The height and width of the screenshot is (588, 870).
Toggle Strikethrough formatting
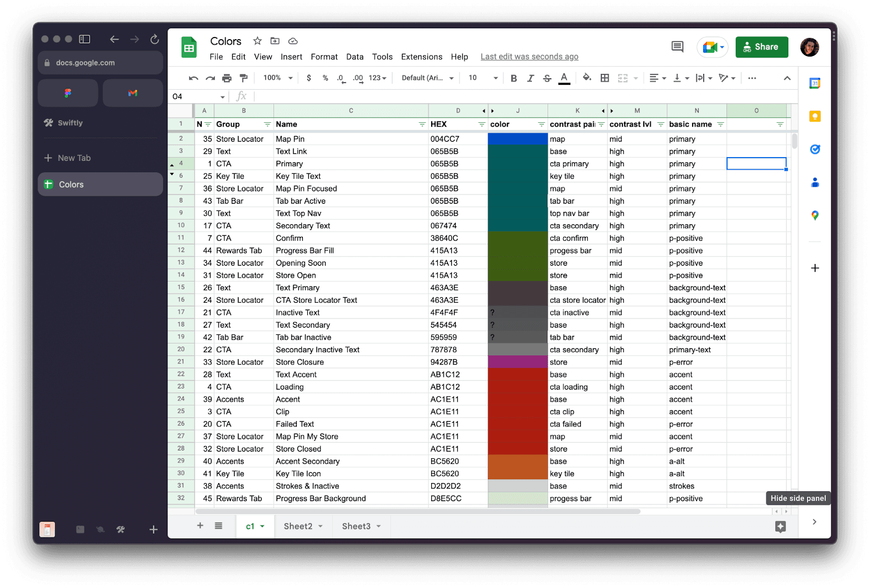point(547,78)
